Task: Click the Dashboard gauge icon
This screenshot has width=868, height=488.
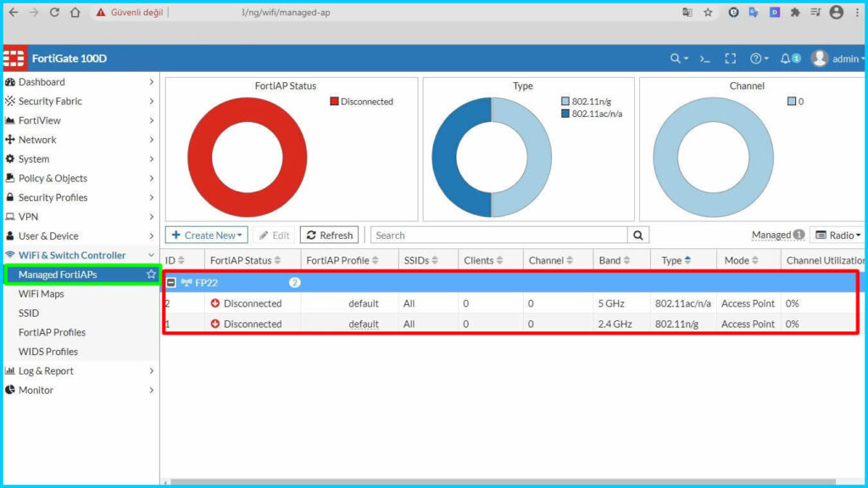Action: [10, 82]
